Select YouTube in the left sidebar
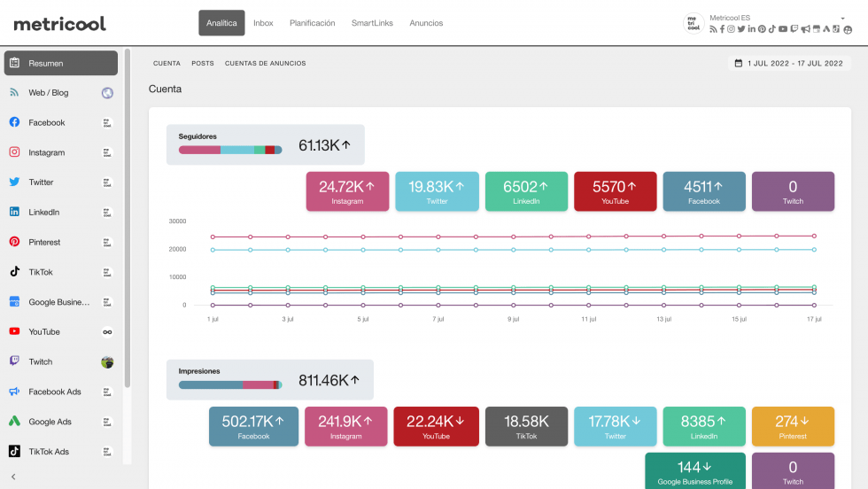This screenshot has width=868, height=489. [x=43, y=332]
